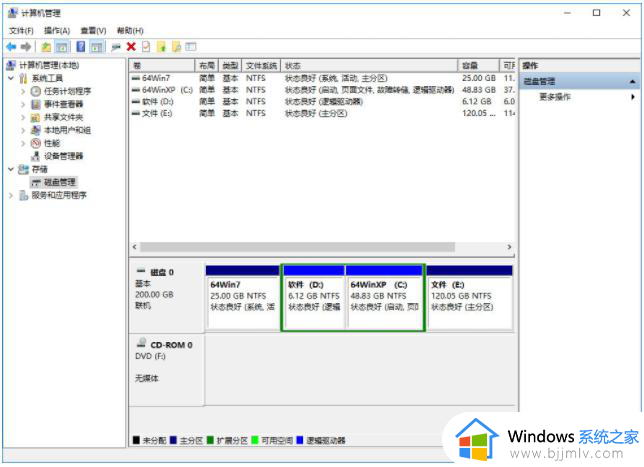
Task: Select the 文件 (E:) volume row in list
Action: pyautogui.click(x=322, y=113)
